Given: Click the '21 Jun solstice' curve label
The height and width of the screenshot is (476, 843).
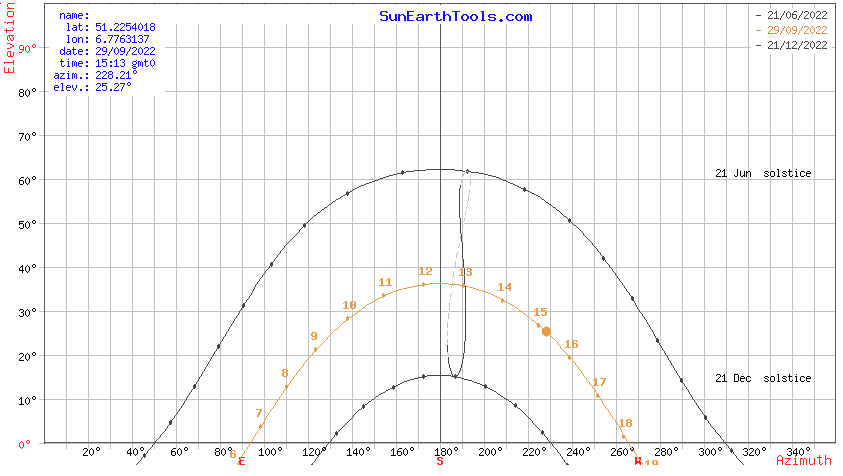Looking at the screenshot, I should click(763, 174).
